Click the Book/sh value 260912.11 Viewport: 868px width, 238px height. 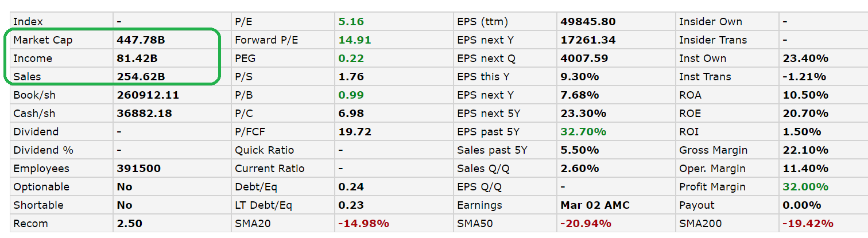click(148, 95)
